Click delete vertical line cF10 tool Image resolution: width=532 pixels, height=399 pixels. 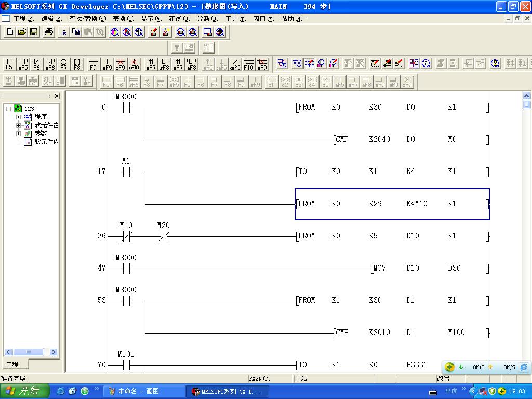click(x=134, y=64)
